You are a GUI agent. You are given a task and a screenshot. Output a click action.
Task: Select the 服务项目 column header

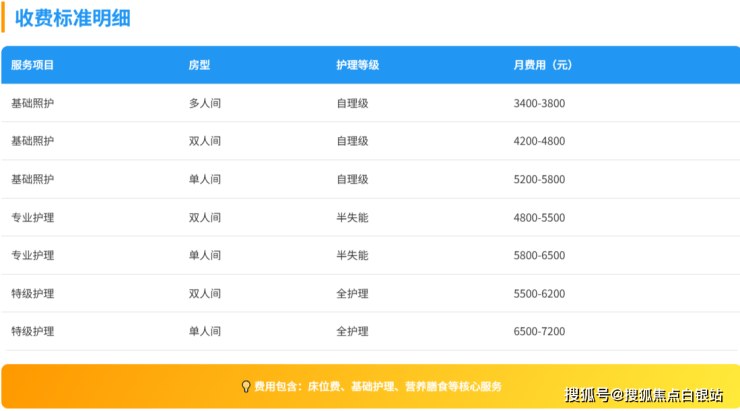coord(32,65)
